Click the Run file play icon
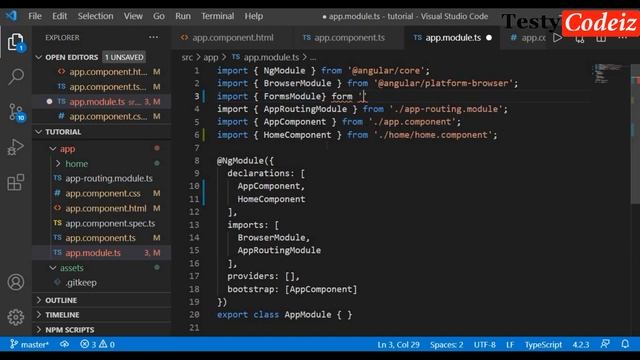This screenshot has height=360, width=640. click(x=558, y=38)
